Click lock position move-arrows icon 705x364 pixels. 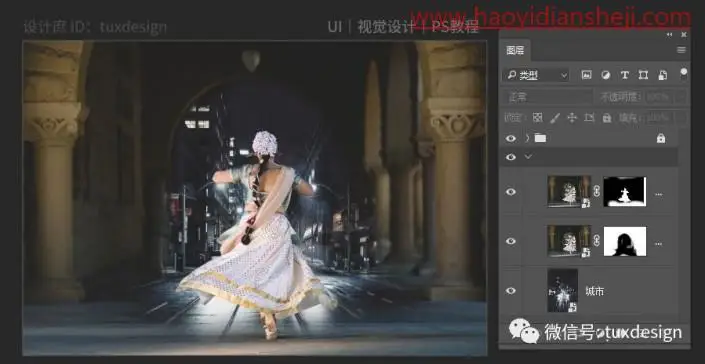[x=572, y=118]
